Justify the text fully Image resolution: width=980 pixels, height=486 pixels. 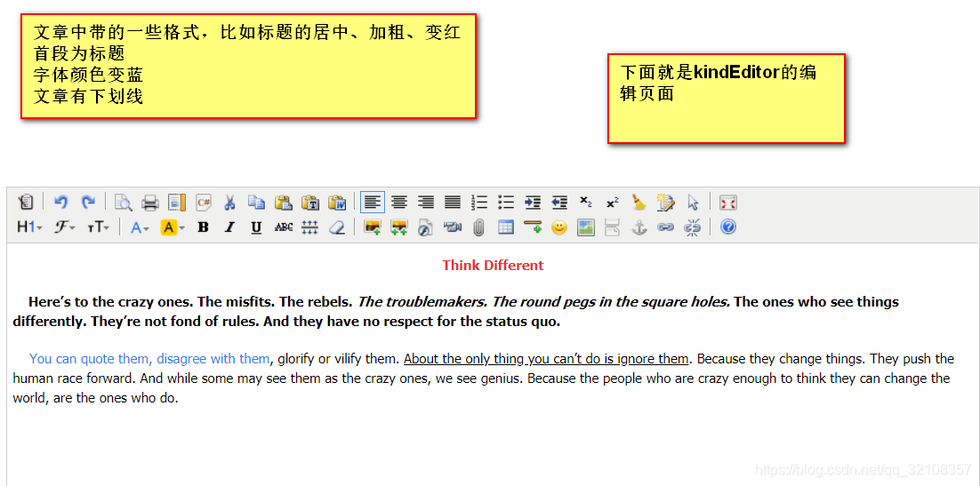(453, 203)
